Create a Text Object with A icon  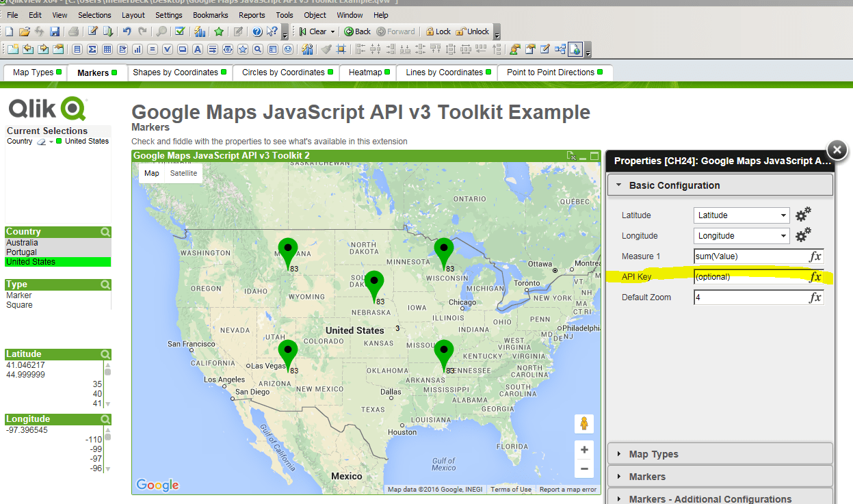point(197,49)
